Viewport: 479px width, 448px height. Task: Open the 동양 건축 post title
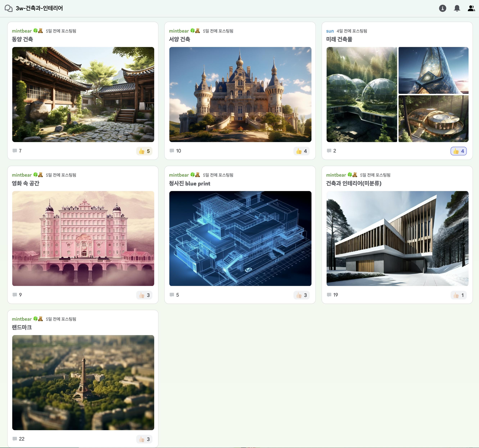coord(22,39)
